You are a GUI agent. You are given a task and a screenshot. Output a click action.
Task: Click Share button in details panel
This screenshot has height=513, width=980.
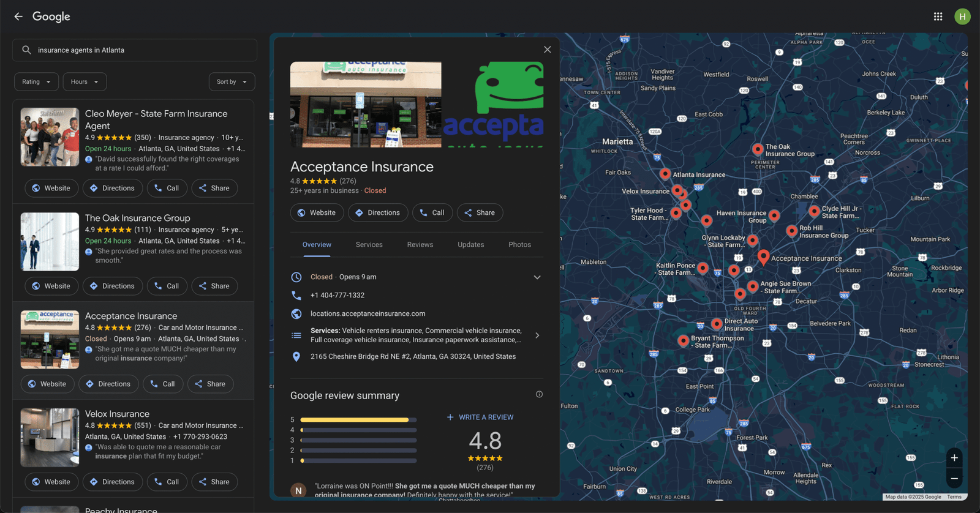tap(480, 213)
